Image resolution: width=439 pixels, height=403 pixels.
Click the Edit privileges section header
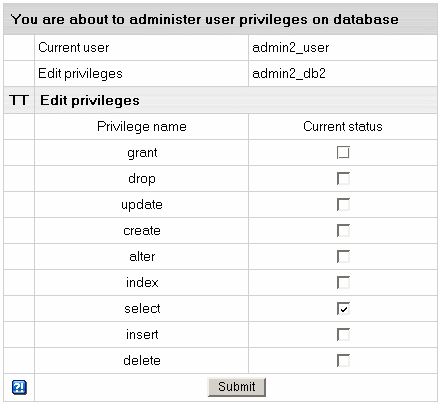[90, 100]
